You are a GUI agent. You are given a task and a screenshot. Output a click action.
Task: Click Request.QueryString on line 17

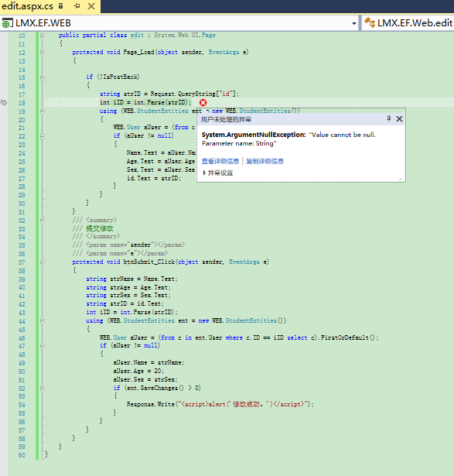point(183,94)
